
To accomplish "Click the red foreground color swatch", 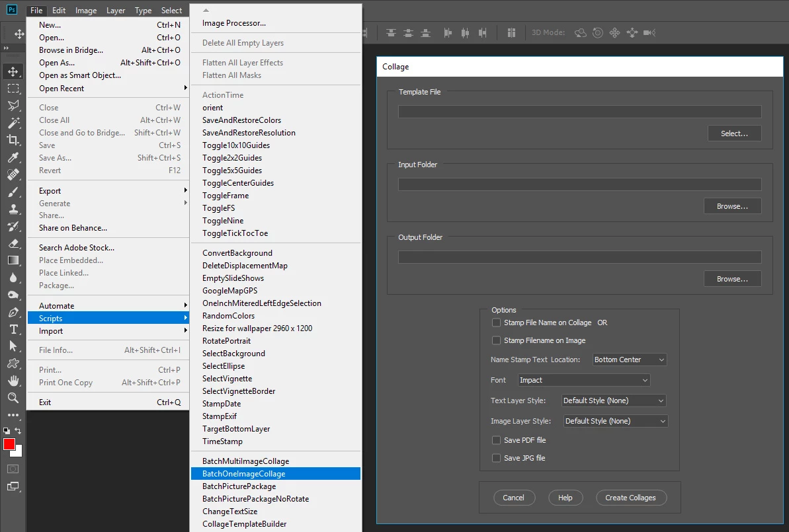I will coord(9,444).
